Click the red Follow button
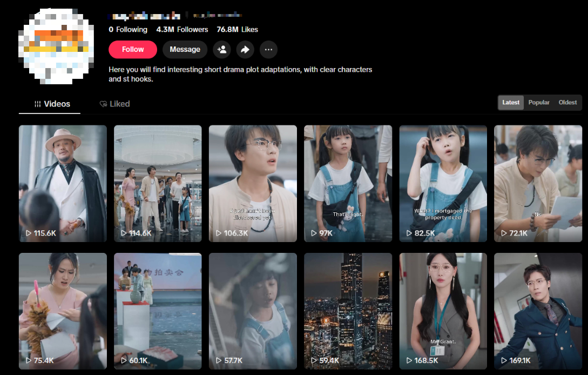Screen dimensions: 588x375 point(132,49)
